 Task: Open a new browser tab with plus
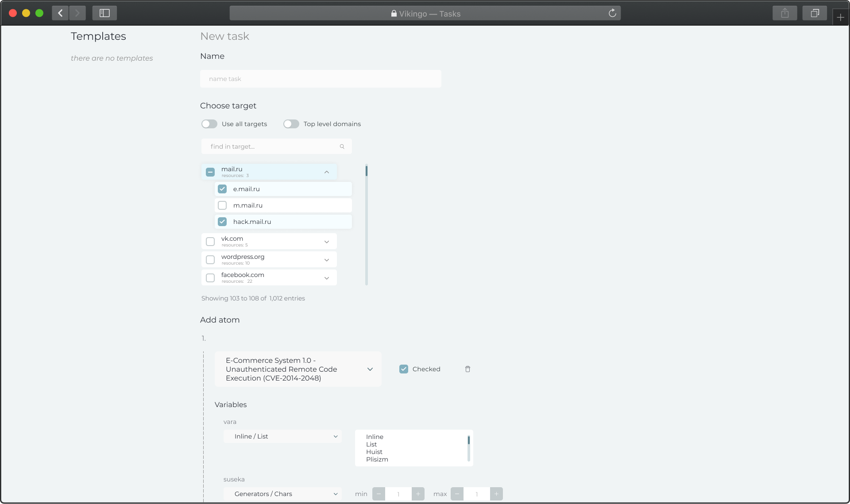(840, 18)
